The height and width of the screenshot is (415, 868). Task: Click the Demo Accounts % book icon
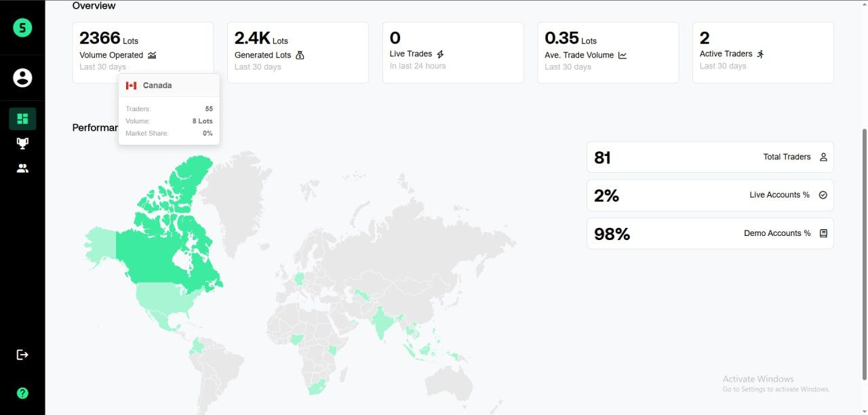coord(823,233)
